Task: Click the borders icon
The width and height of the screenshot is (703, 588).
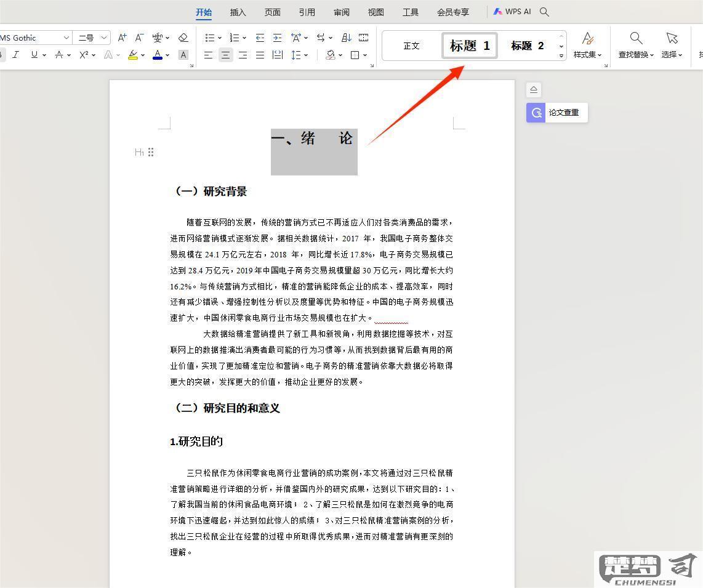Action: coord(355,55)
